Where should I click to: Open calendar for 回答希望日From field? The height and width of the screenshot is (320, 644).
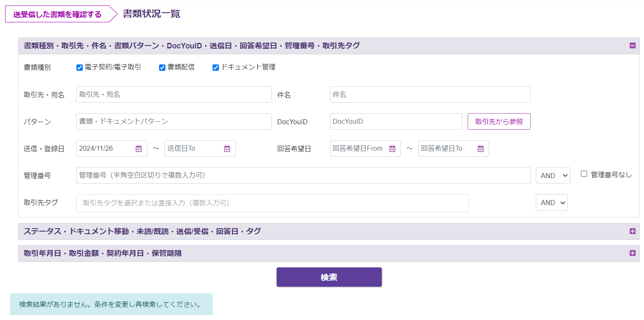click(392, 149)
